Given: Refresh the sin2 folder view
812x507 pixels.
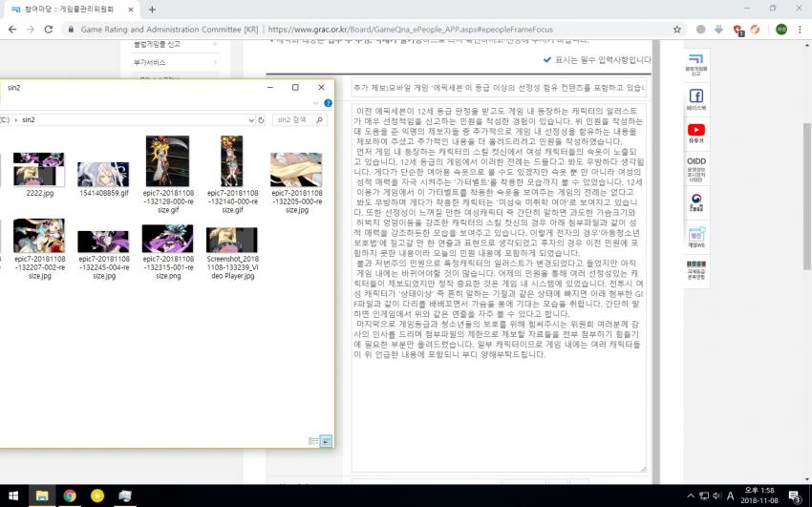Looking at the screenshot, I should (261, 120).
